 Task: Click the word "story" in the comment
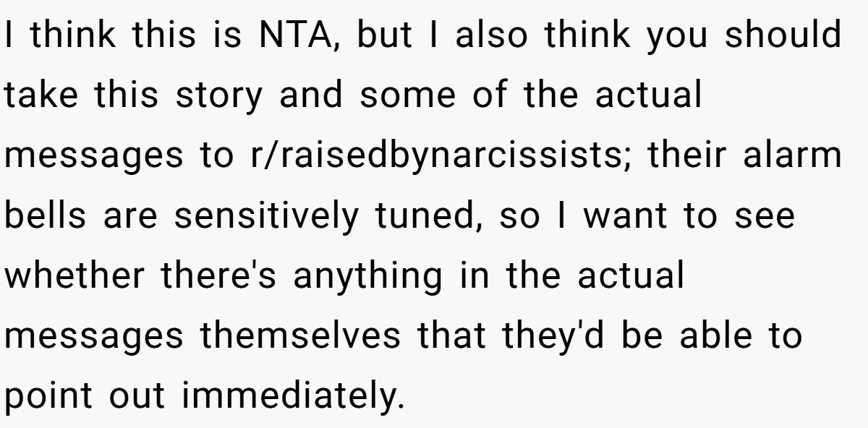[218, 96]
